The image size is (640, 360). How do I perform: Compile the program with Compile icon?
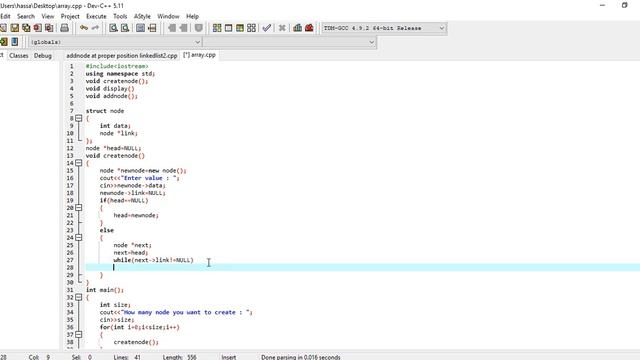(x=217, y=28)
